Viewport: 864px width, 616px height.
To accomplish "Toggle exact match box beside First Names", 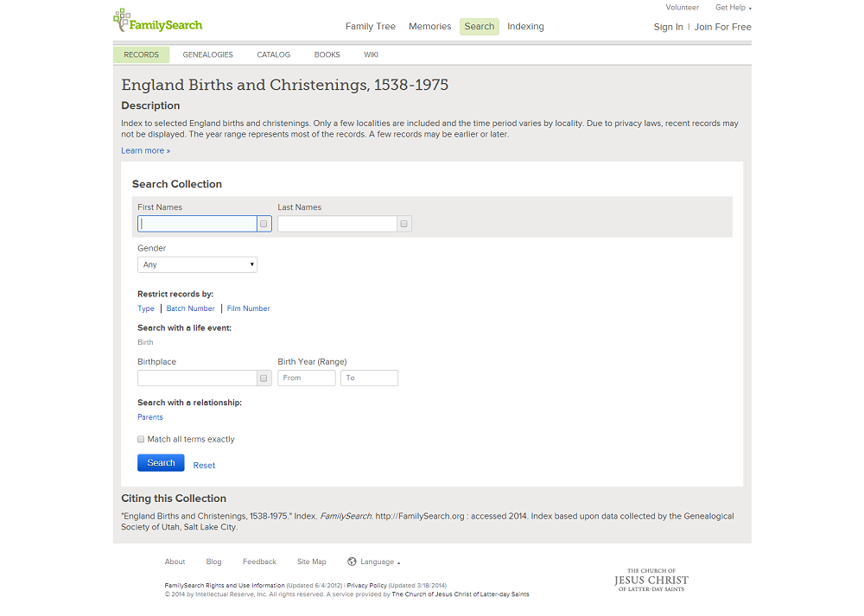I will click(x=264, y=224).
